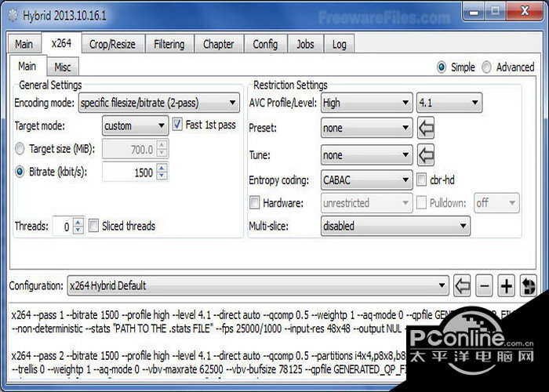549x392 pixels.
Task: Click the x264 pass 2 command line text
Action: click(210, 362)
